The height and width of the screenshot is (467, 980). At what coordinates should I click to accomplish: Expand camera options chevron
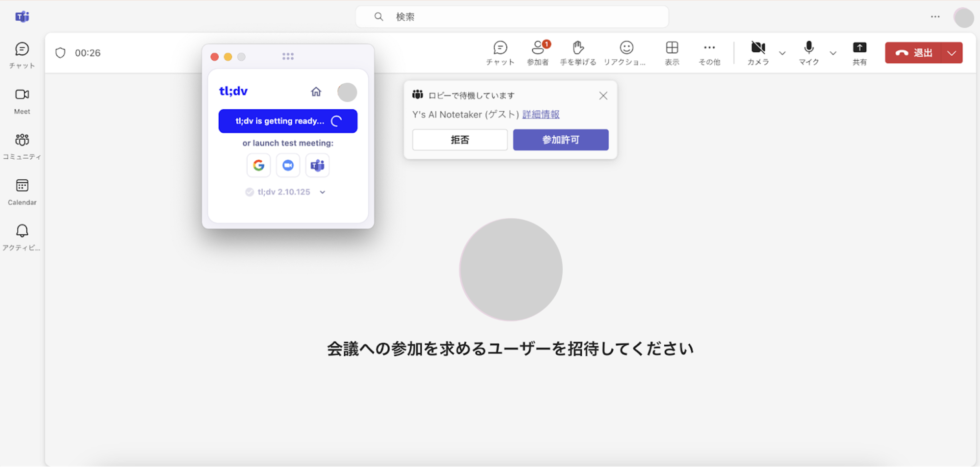[782, 53]
